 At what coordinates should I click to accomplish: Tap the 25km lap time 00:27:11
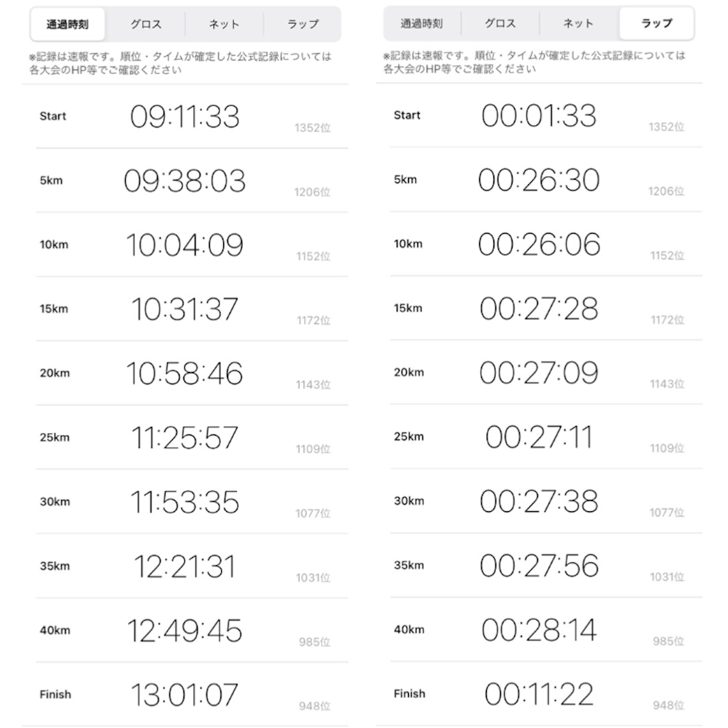[x=539, y=437]
